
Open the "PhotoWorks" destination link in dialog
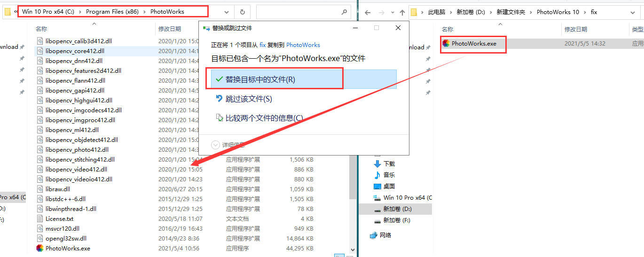click(303, 45)
